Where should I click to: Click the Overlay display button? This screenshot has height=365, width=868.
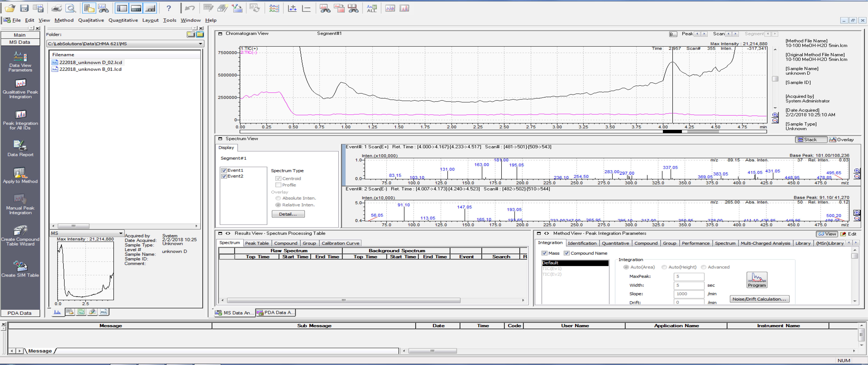[842, 139]
